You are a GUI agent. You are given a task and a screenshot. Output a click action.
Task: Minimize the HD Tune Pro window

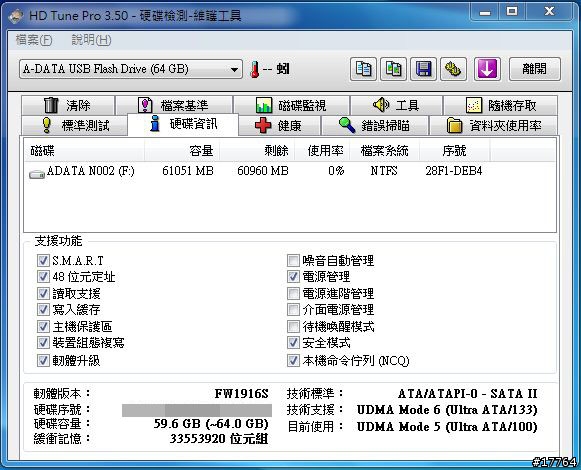pyautogui.click(x=485, y=12)
